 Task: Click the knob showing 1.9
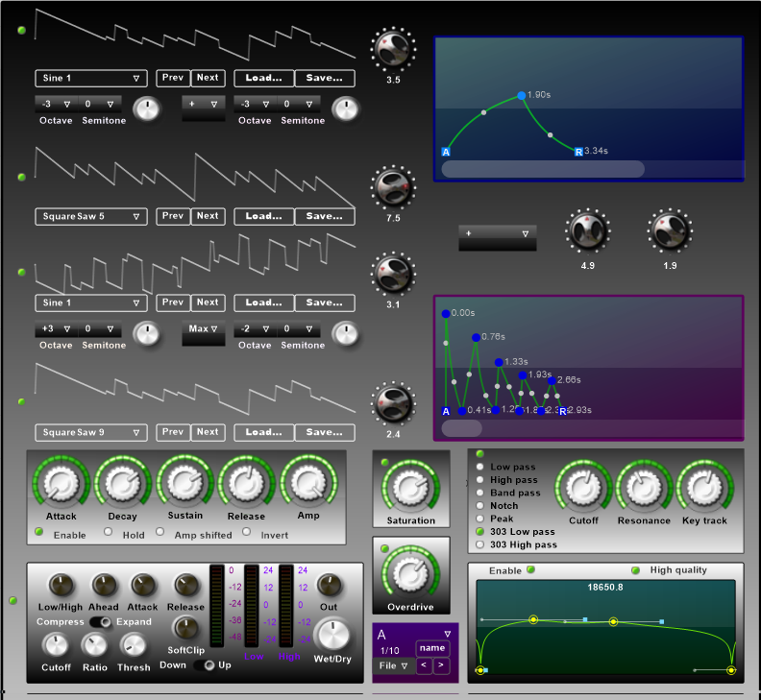(670, 231)
